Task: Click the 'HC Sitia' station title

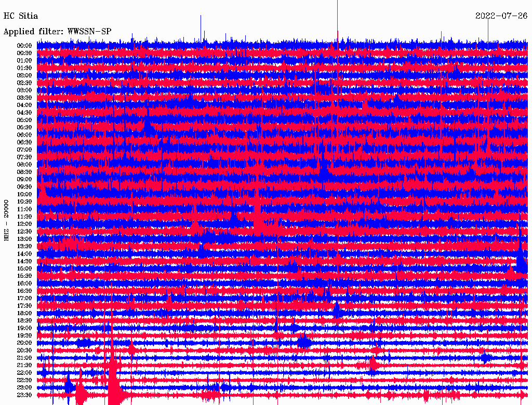Action: tap(21, 16)
